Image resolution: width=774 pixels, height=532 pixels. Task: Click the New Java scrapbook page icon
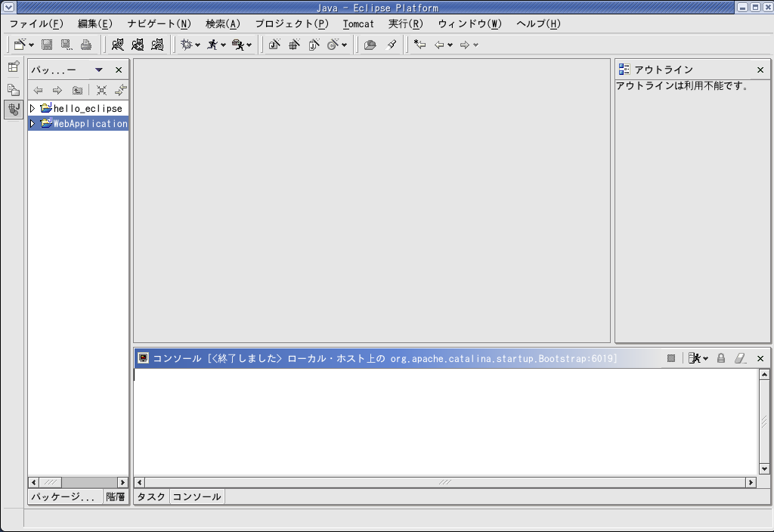click(x=314, y=45)
